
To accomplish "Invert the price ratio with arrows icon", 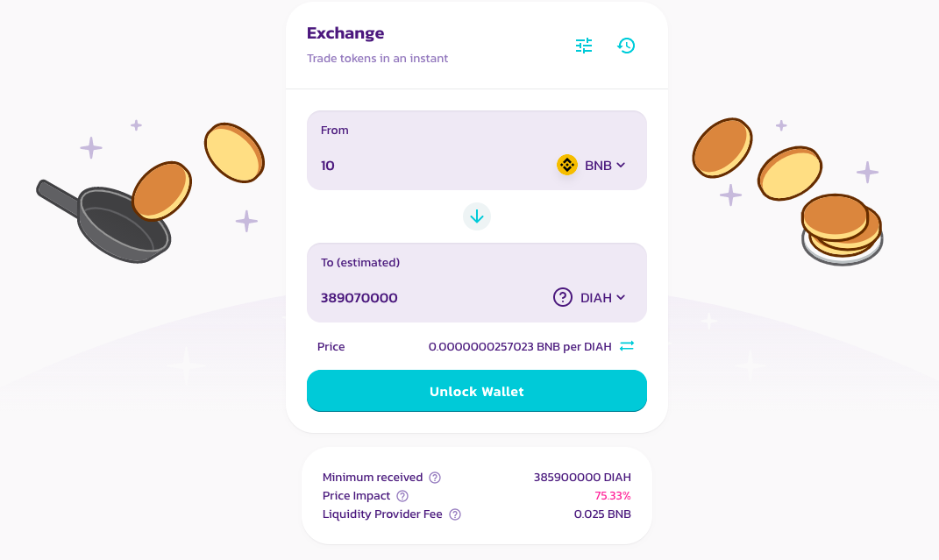I will pos(626,346).
